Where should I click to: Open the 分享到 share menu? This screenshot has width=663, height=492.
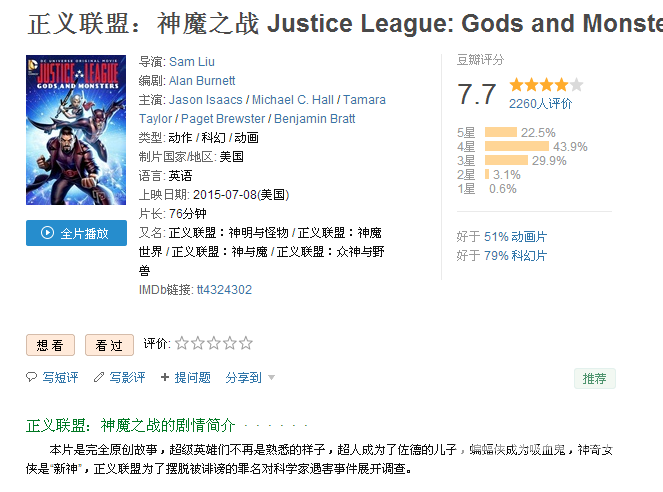tap(244, 377)
